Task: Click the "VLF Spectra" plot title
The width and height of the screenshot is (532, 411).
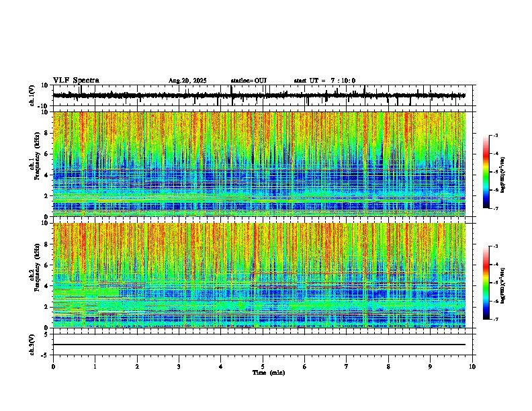Action: pos(76,81)
